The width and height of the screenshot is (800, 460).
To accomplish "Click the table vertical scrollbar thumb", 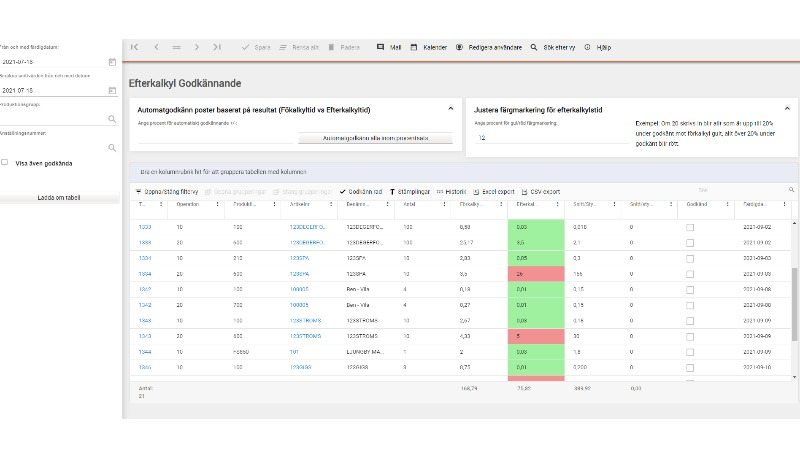I will pyautogui.click(x=794, y=304).
